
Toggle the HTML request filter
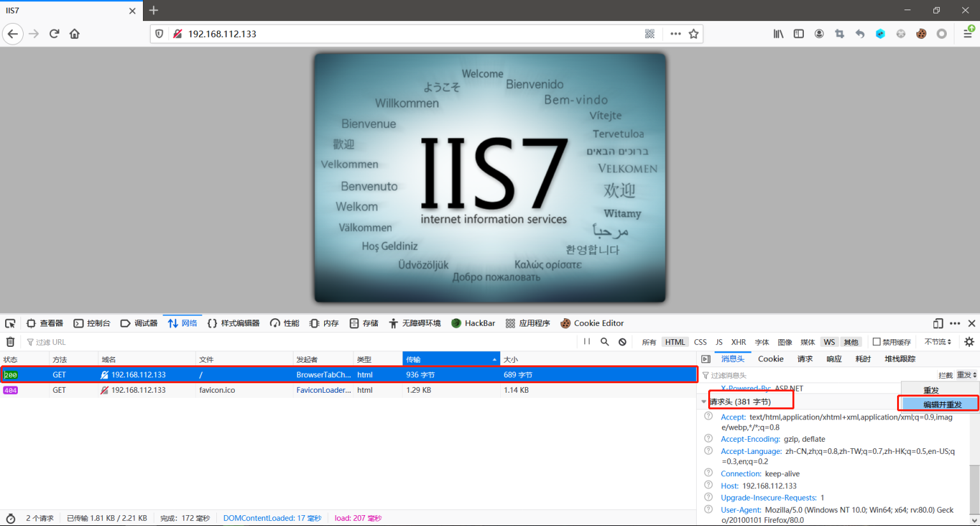tap(675, 342)
